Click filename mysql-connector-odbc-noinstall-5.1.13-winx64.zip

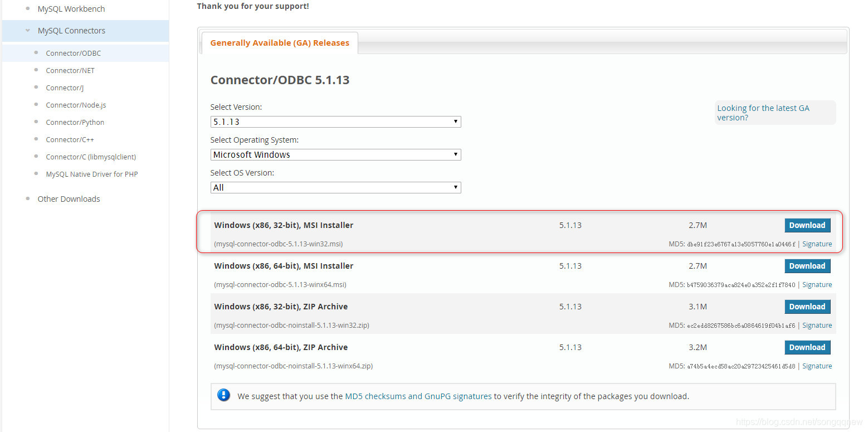click(x=294, y=366)
